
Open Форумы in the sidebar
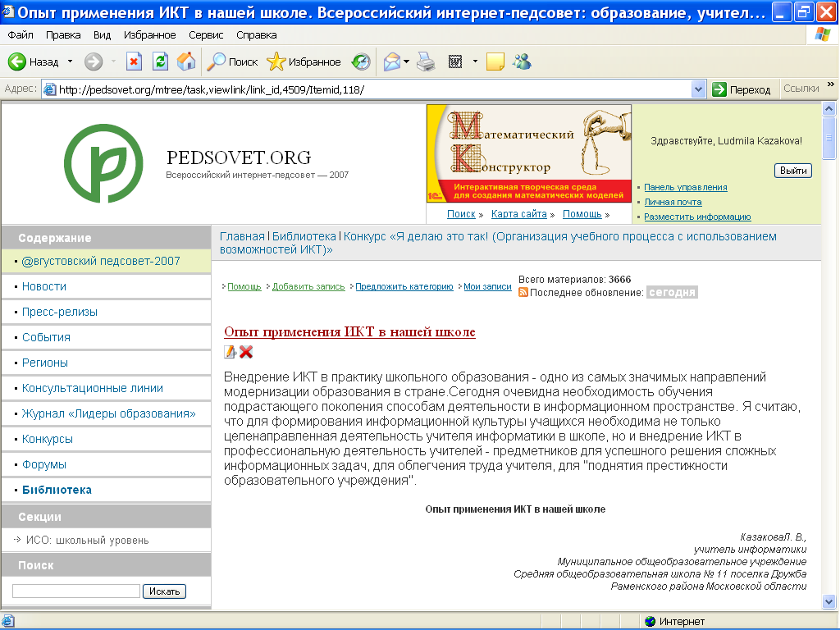pos(44,464)
